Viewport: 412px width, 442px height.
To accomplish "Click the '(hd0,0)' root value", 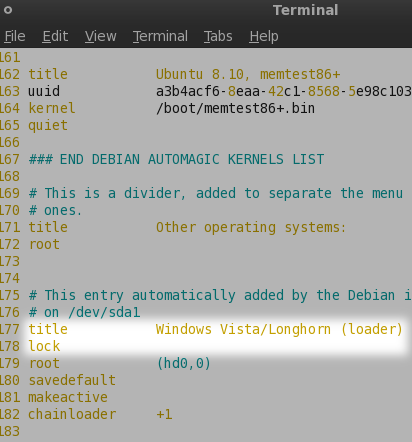I will pyautogui.click(x=184, y=364).
